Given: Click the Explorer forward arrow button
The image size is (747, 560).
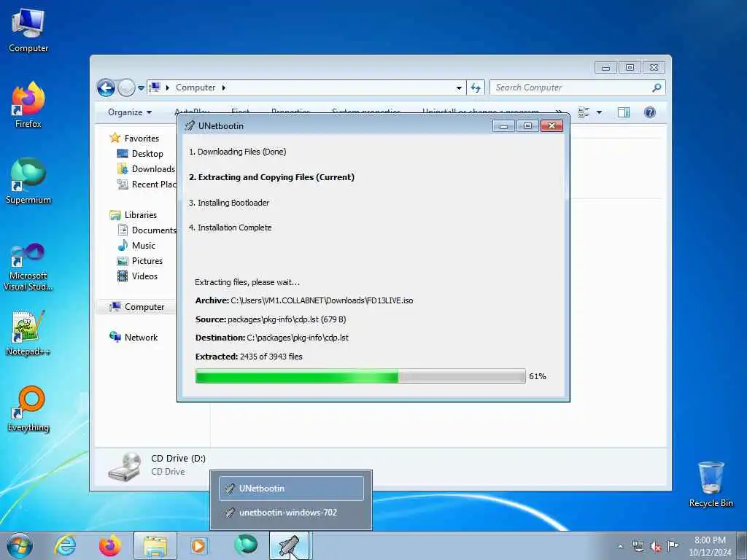Looking at the screenshot, I should click(126, 87).
